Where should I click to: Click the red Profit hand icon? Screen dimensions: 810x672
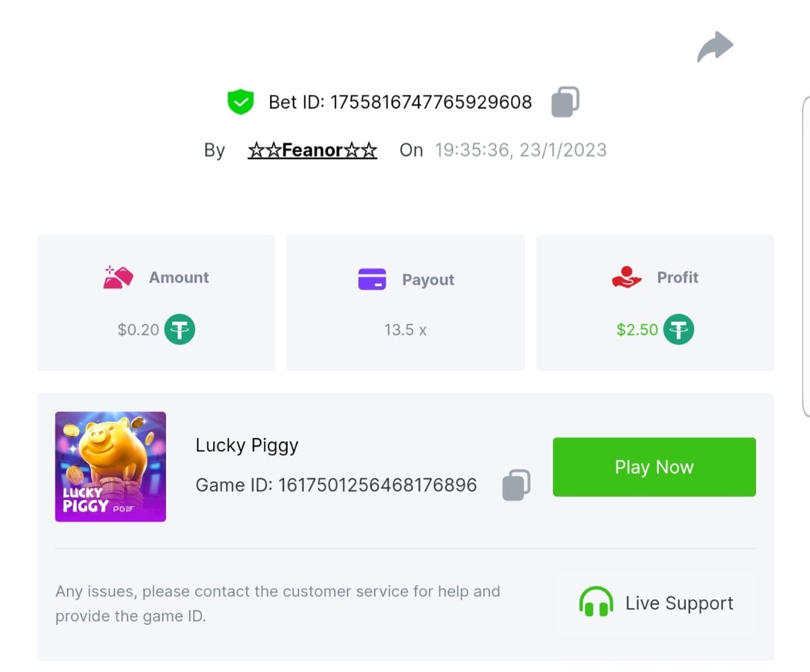tap(626, 277)
